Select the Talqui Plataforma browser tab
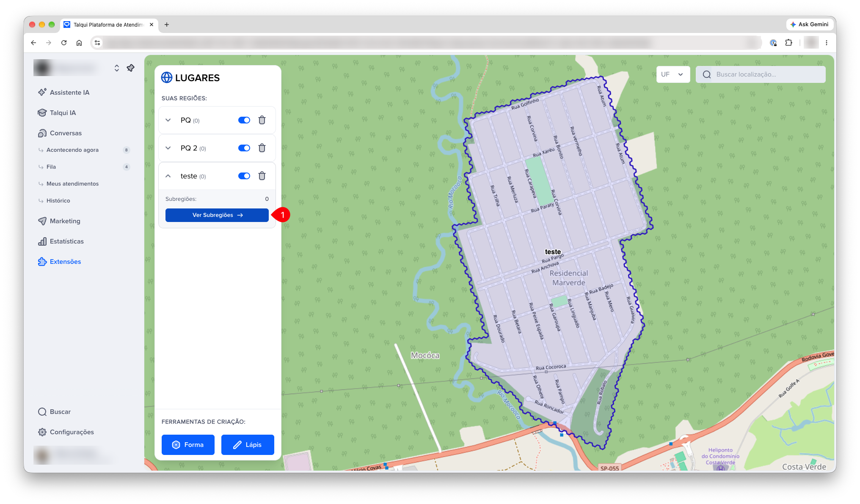 (x=109, y=25)
